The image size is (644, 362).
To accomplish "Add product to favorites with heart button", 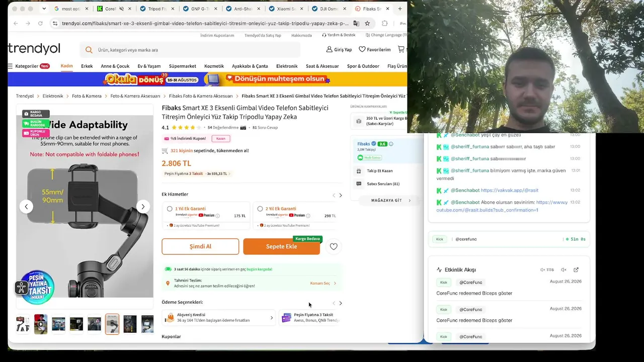I will coord(334,246).
